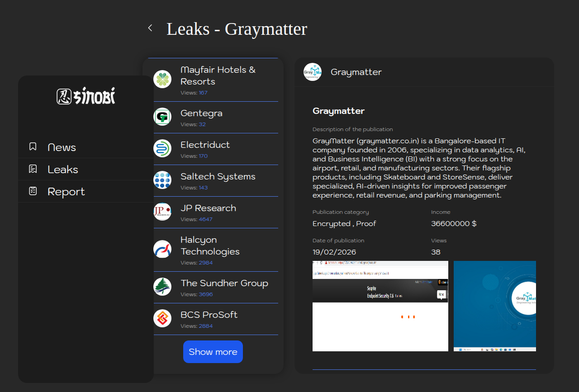This screenshot has width=579, height=392.
Task: Open the blue Graymatter desktop screenshot thumbnail
Action: click(494, 306)
